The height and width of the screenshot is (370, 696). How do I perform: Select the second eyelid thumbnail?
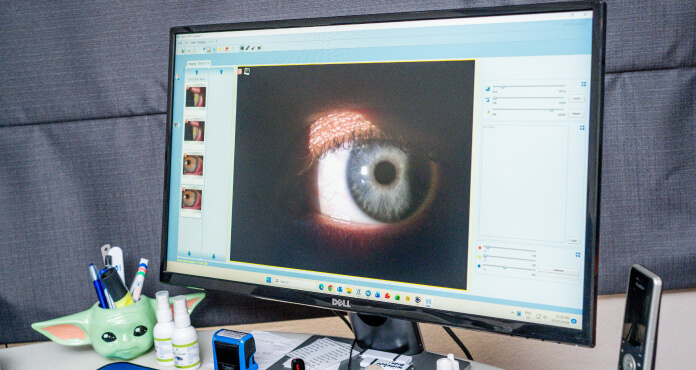194,131
